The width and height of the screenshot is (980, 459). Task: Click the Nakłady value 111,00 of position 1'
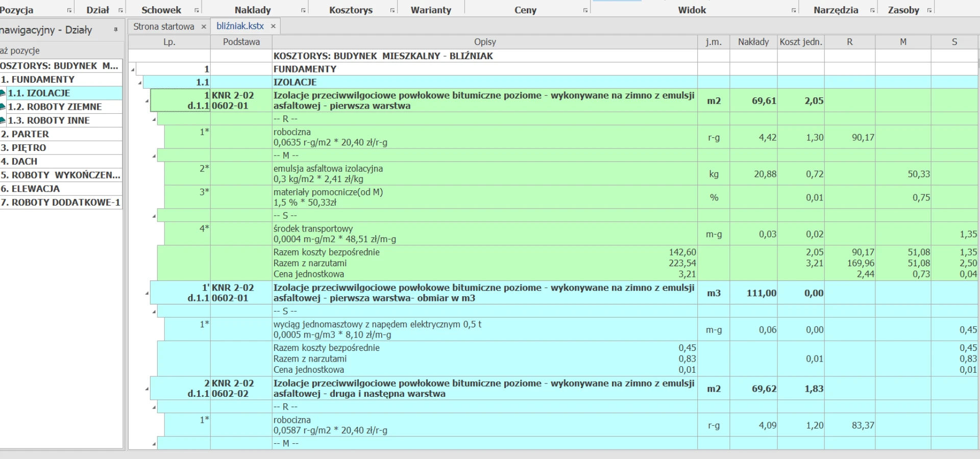(x=753, y=293)
